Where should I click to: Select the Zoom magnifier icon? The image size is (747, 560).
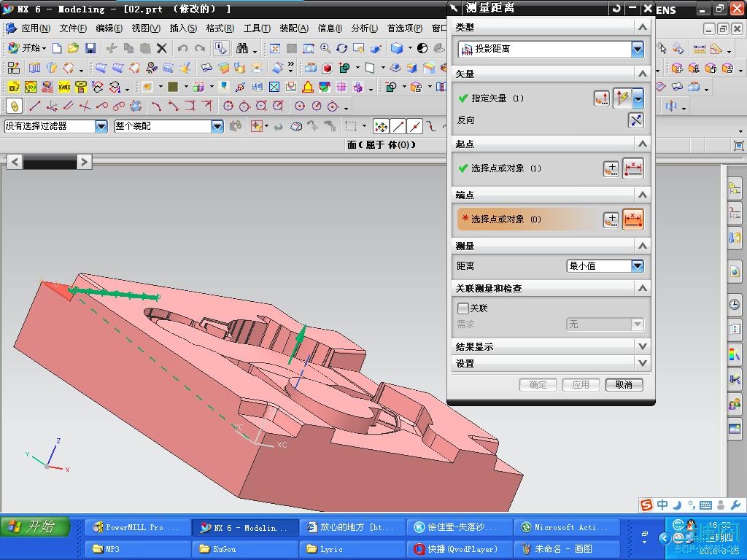point(325,48)
